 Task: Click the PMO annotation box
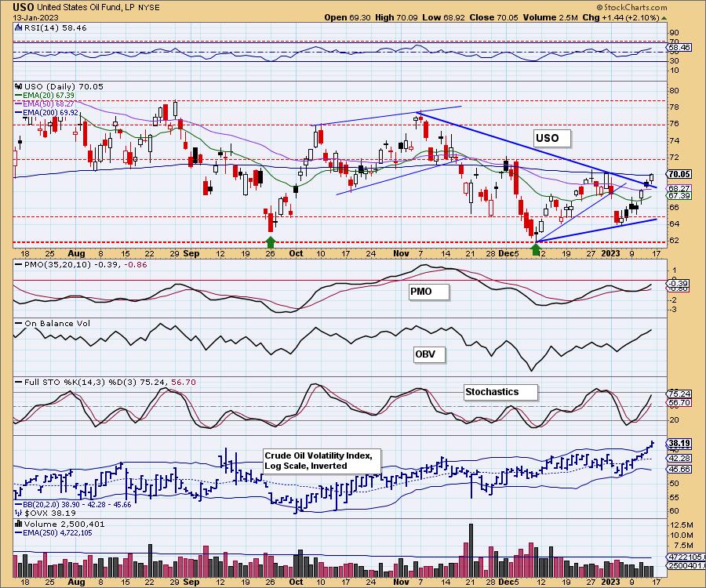click(428, 292)
